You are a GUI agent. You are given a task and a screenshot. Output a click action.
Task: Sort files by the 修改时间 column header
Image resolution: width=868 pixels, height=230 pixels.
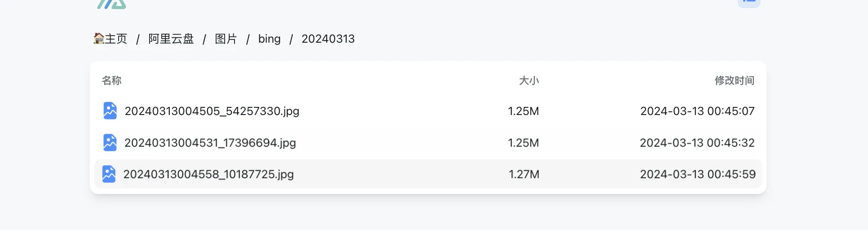(x=735, y=80)
